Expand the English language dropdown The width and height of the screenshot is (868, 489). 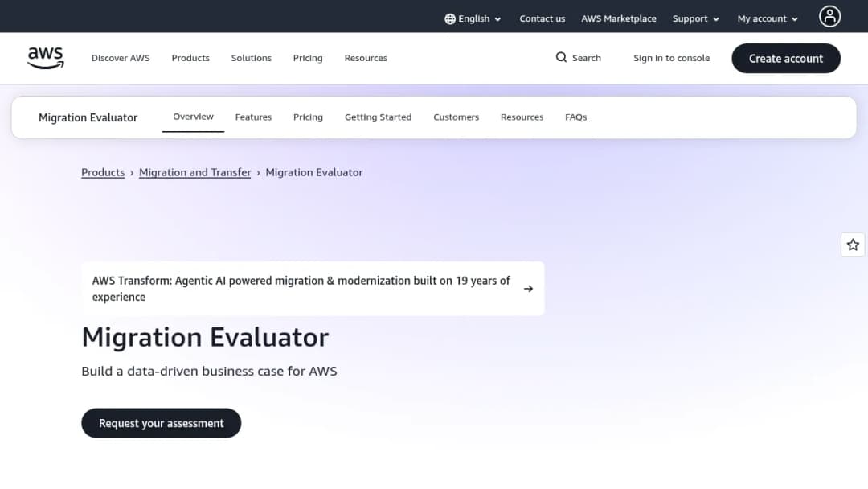[x=473, y=18]
